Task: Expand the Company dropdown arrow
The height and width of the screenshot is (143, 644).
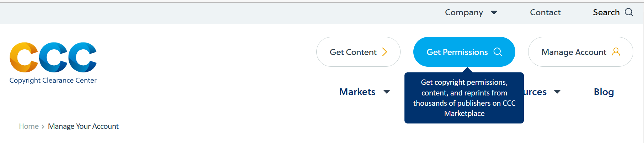Action: (x=494, y=13)
